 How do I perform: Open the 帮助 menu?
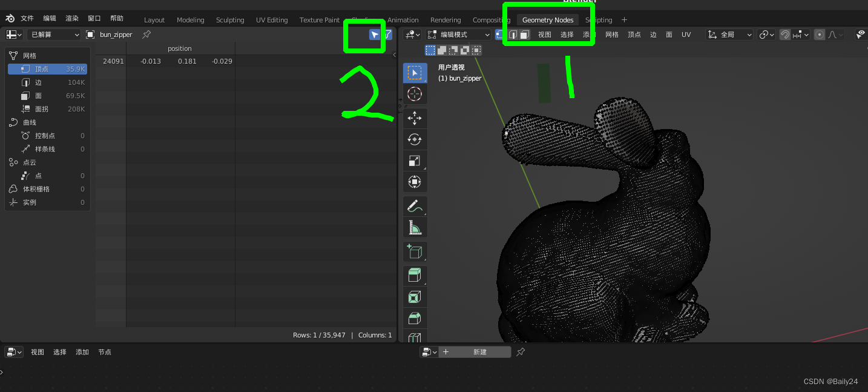pos(117,19)
